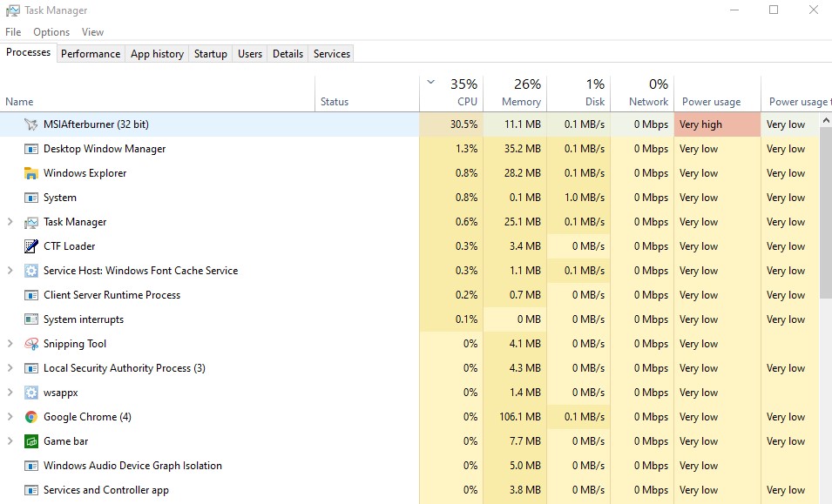This screenshot has width=832, height=504.
Task: Open the Options menu
Action: [x=51, y=32]
